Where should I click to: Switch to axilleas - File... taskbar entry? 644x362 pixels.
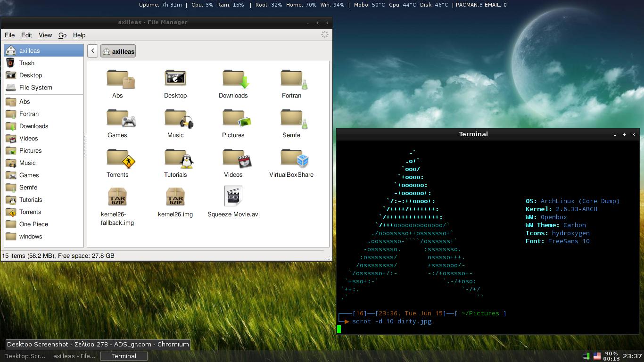[74, 356]
